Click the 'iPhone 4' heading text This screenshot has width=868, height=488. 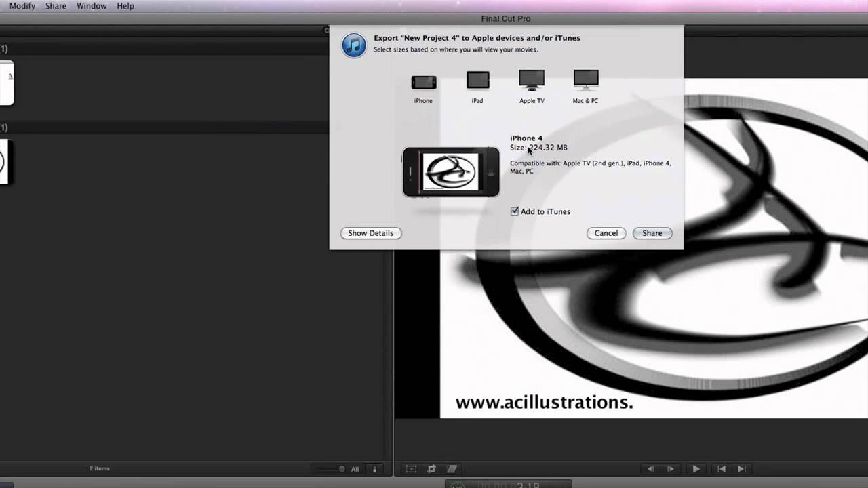[x=526, y=138]
